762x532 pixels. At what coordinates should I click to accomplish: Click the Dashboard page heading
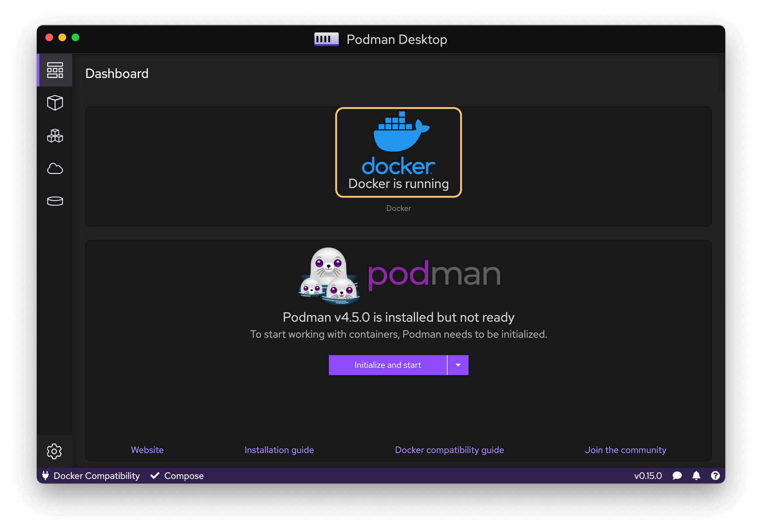(x=117, y=73)
